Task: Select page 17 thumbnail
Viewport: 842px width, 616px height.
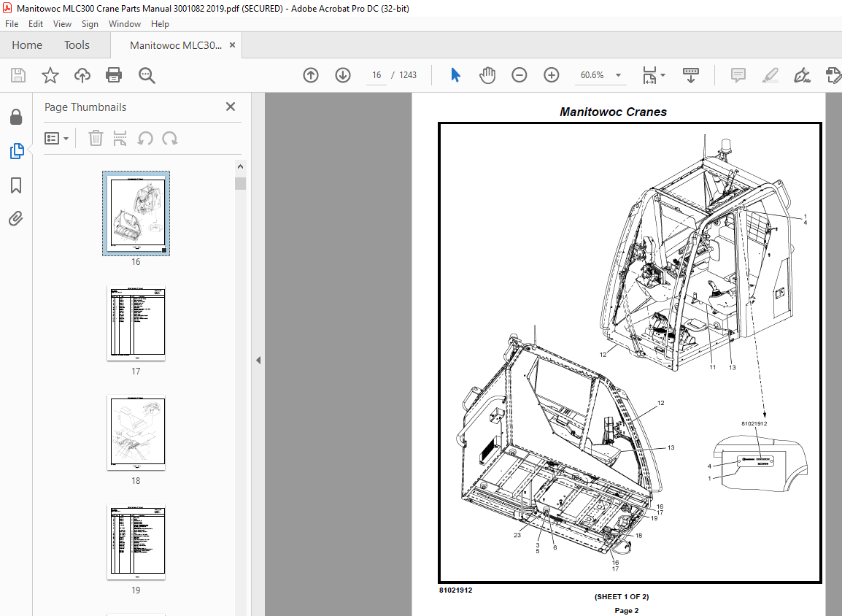Action: 136,323
